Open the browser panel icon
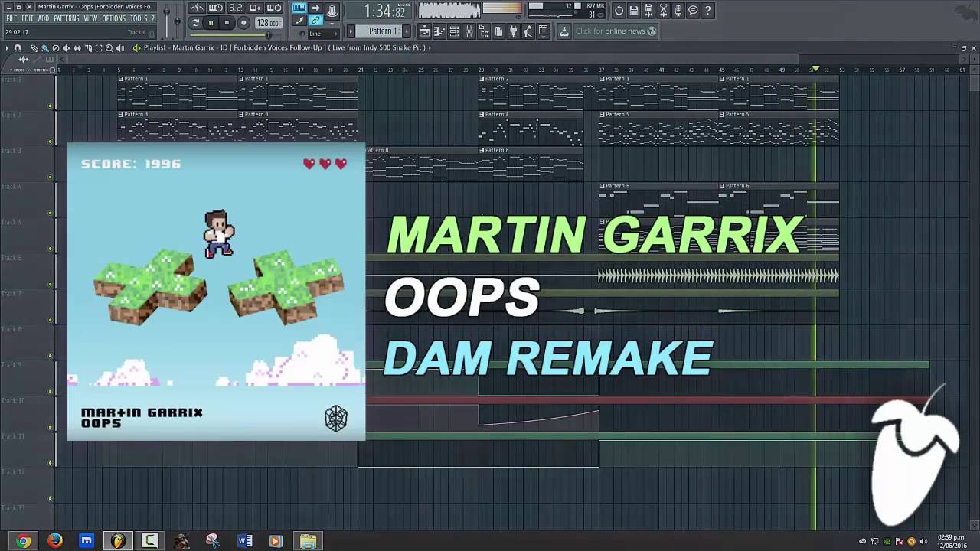The width and height of the screenshot is (980, 551). 484,31
